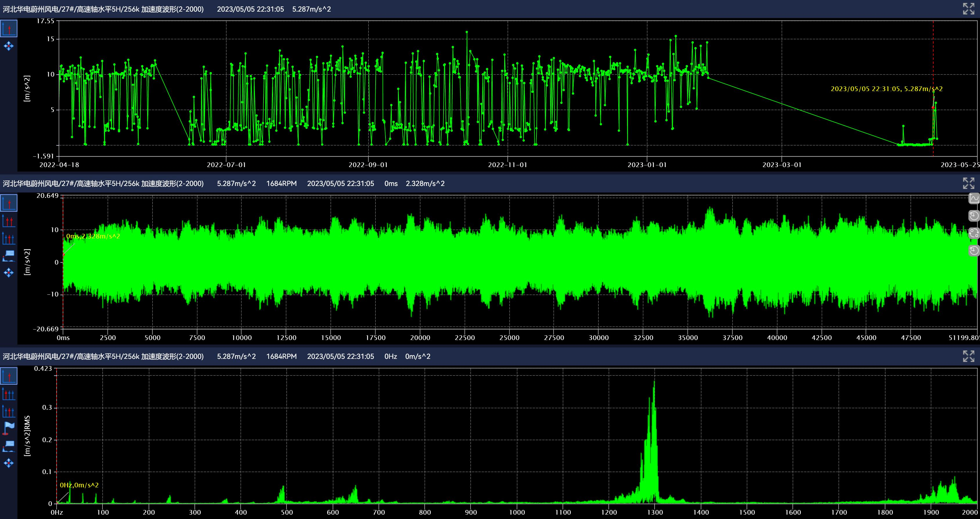Click the sine waveform chart button
The width and height of the screenshot is (980, 519).
(974, 198)
